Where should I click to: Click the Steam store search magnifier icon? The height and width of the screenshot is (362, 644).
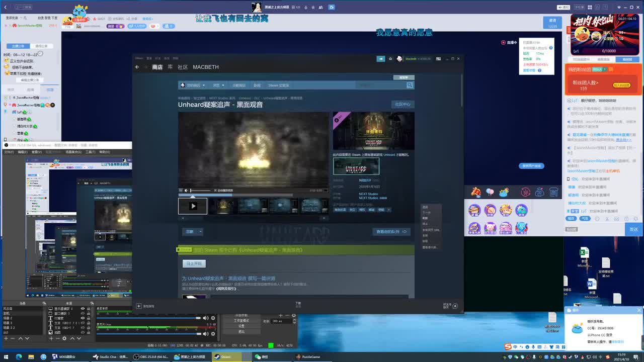(410, 85)
